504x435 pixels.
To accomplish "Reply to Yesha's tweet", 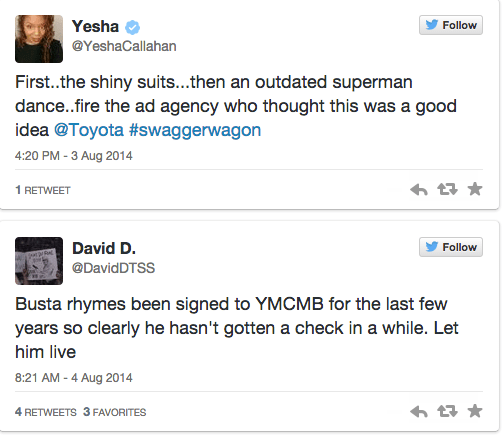I will (419, 190).
